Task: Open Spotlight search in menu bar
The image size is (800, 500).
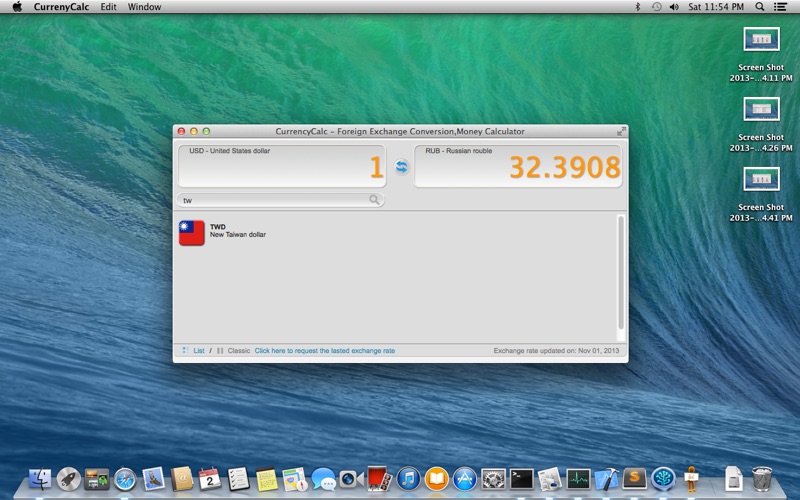Action: click(760, 7)
